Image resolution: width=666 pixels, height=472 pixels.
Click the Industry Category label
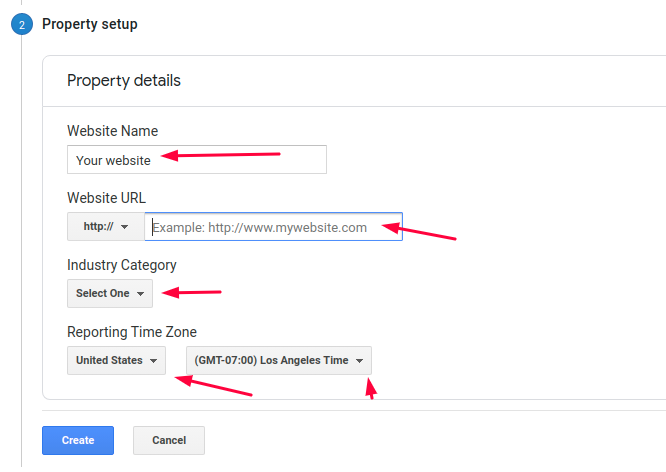pyautogui.click(x=122, y=265)
